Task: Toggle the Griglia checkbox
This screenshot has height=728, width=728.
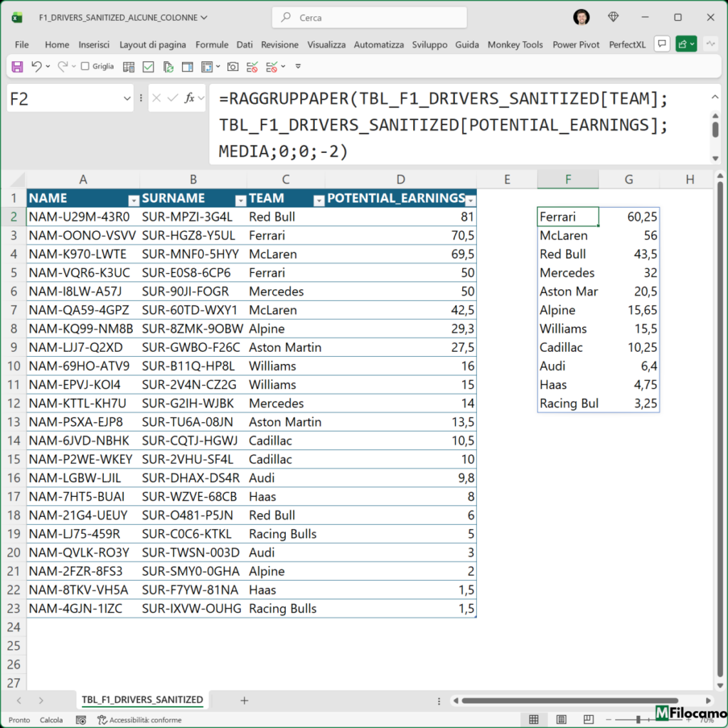Action: pyautogui.click(x=85, y=66)
